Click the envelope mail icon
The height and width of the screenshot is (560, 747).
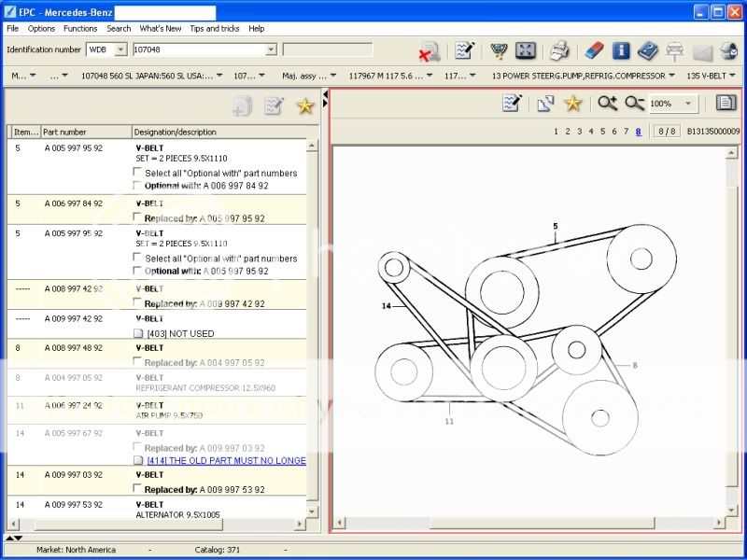[x=702, y=51]
